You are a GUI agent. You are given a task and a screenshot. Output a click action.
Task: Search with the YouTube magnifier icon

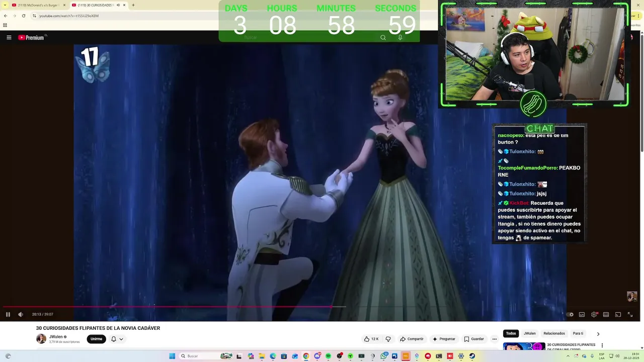[383, 37]
